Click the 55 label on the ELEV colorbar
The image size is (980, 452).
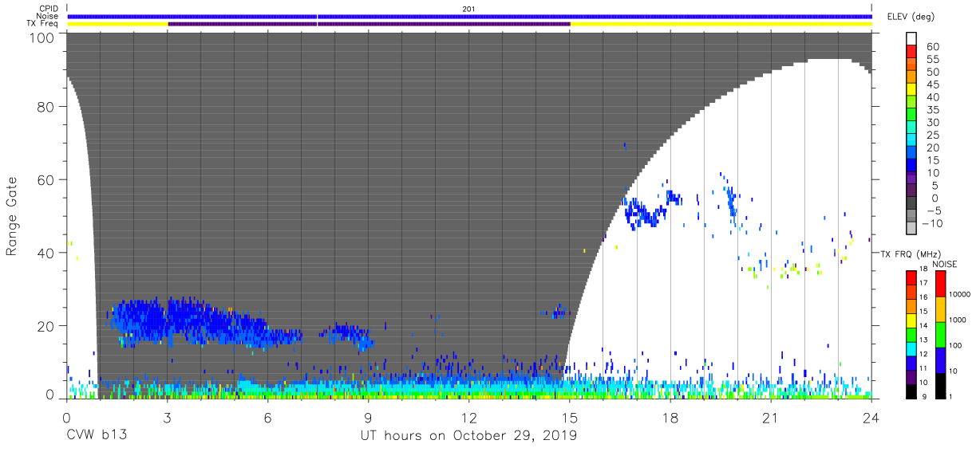pos(934,60)
